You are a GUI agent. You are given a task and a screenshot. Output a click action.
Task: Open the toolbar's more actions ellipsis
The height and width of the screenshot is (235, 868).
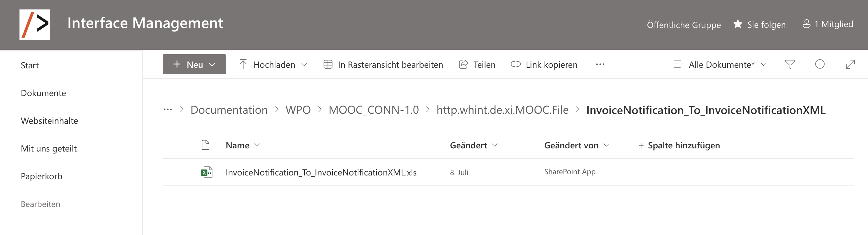click(x=600, y=64)
